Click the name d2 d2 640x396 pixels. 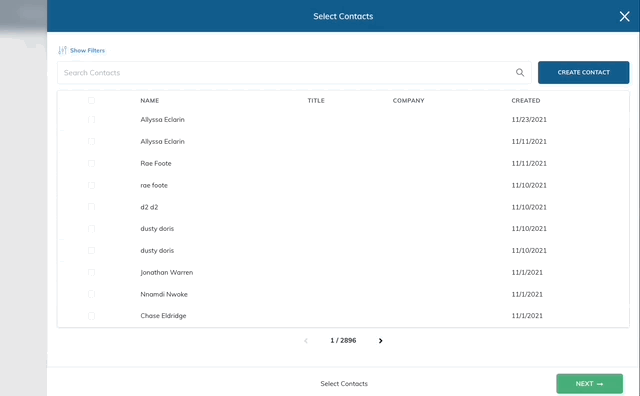[149, 207]
